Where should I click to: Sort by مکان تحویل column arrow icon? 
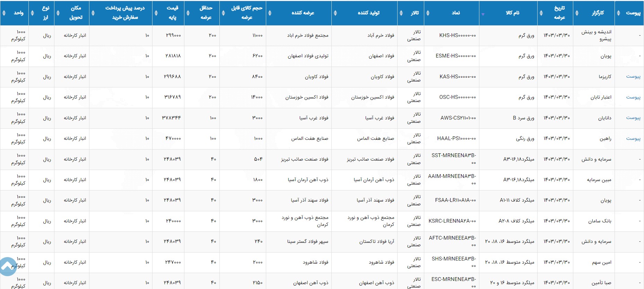tap(58, 13)
